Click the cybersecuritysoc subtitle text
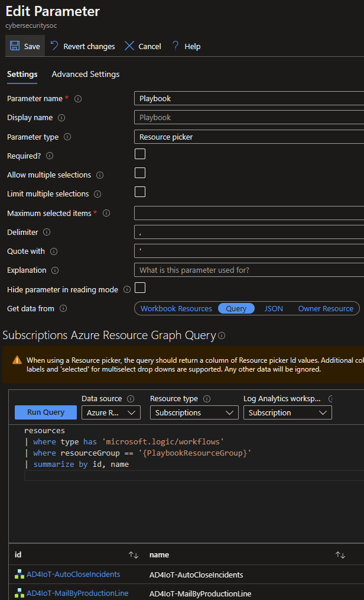Screen dimensions: 364x600 point(31,25)
